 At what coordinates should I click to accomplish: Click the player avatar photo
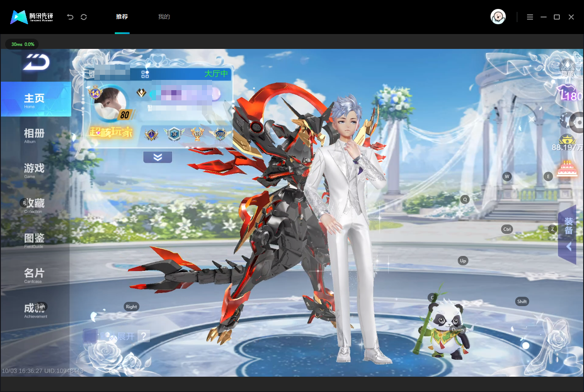coord(111,104)
